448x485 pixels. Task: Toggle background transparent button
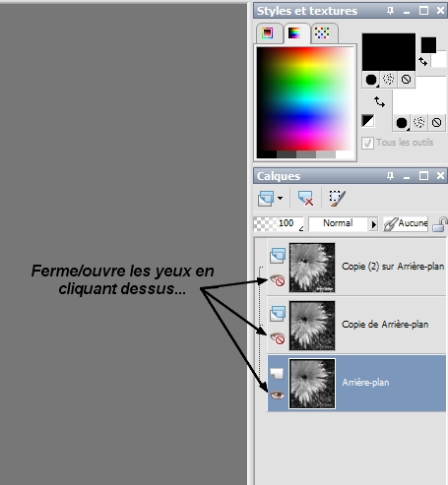[436, 123]
